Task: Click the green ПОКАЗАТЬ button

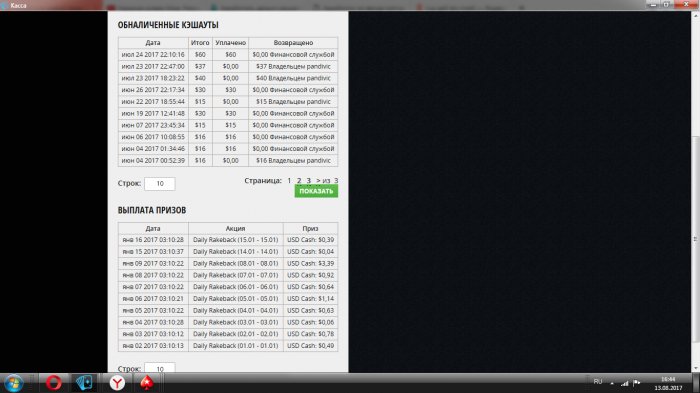Action: pos(316,191)
